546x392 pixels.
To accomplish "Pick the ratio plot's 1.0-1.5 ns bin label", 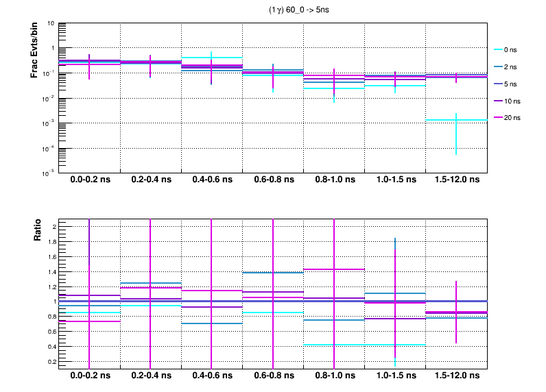I will [395, 377].
